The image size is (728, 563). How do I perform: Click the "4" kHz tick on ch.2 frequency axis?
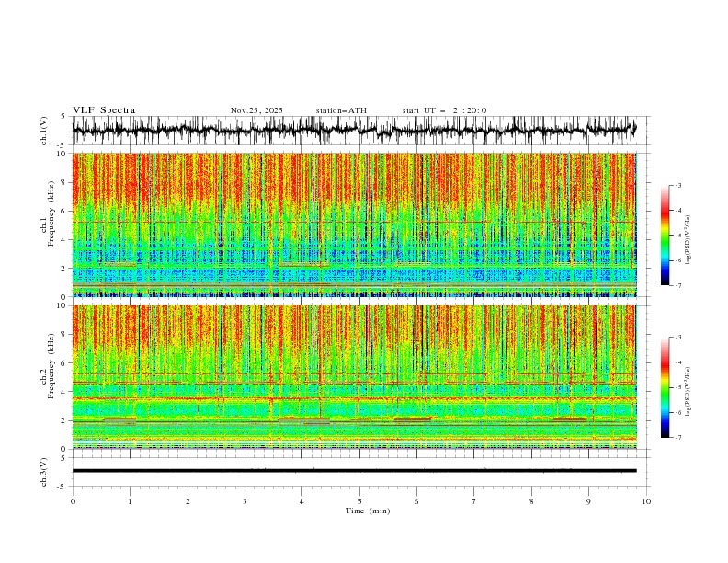click(64, 392)
